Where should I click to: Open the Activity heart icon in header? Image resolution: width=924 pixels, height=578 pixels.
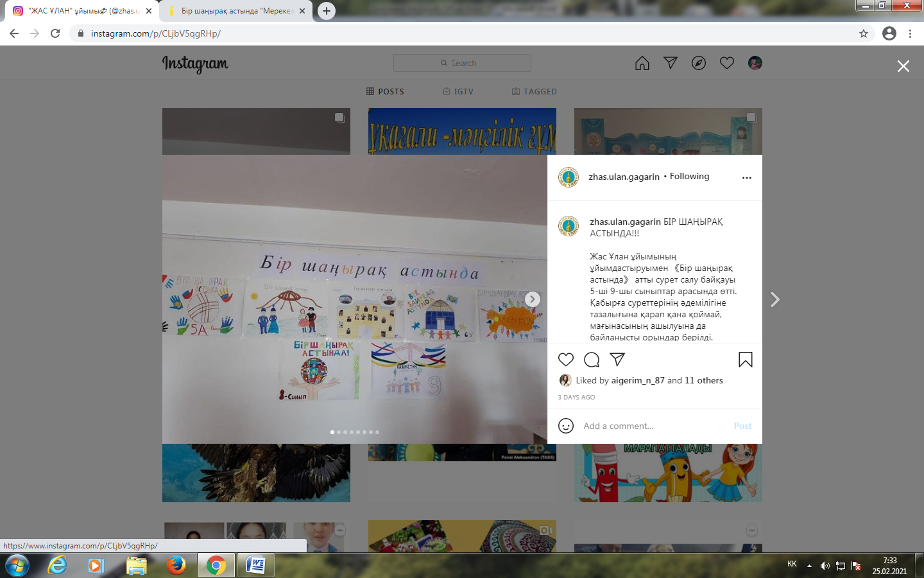point(726,63)
